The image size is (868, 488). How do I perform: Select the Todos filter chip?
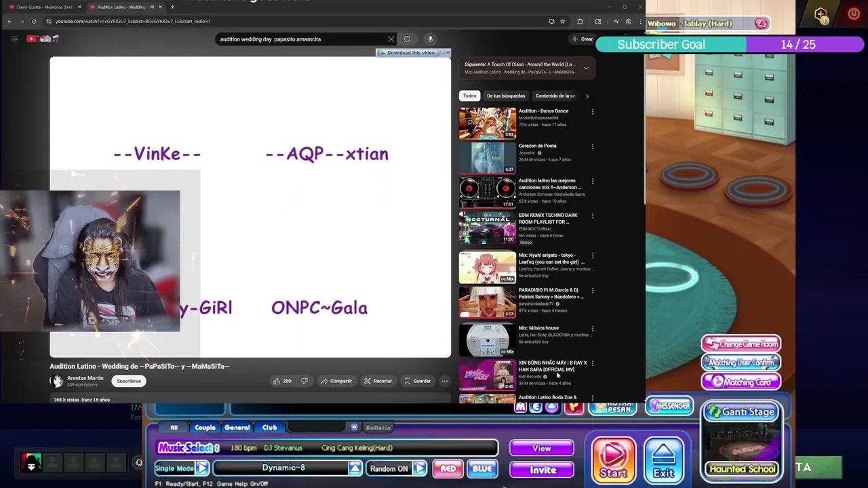pyautogui.click(x=469, y=96)
